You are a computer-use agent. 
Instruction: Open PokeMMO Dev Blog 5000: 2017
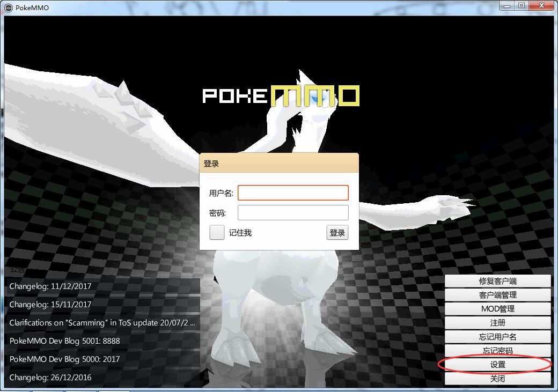click(64, 359)
